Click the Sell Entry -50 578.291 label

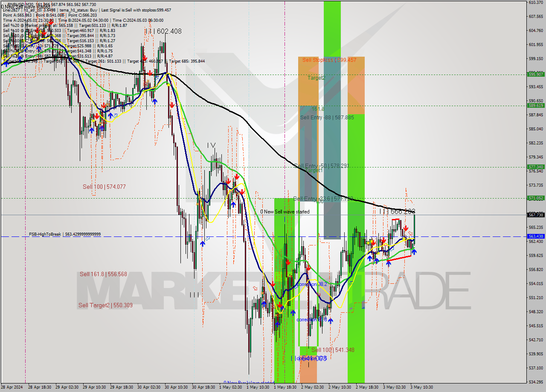pyautogui.click(x=322, y=166)
